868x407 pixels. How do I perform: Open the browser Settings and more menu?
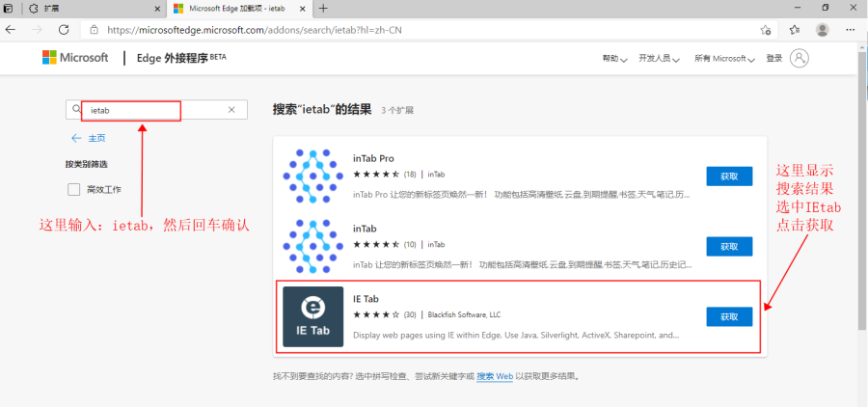point(851,30)
